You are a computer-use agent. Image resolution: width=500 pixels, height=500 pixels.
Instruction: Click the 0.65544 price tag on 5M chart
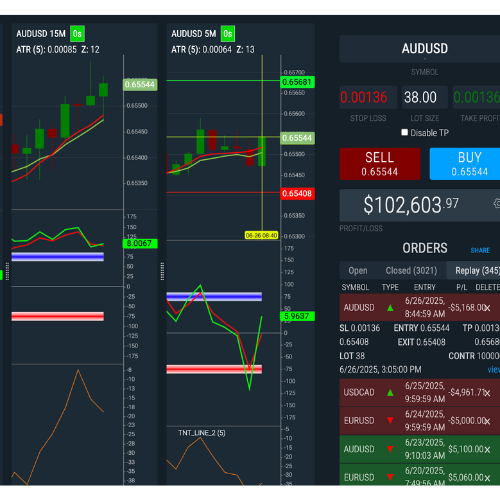[x=297, y=138]
